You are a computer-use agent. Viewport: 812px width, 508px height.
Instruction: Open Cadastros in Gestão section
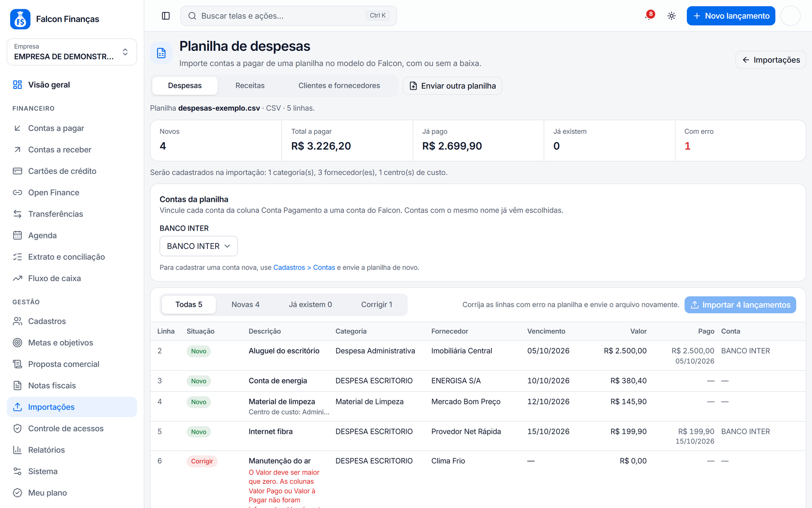click(x=72, y=321)
